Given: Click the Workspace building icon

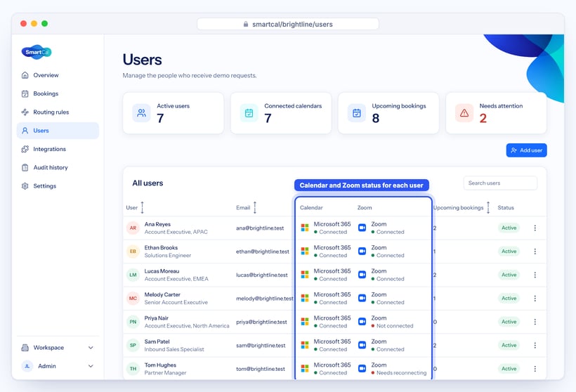Looking at the screenshot, I should [x=25, y=348].
